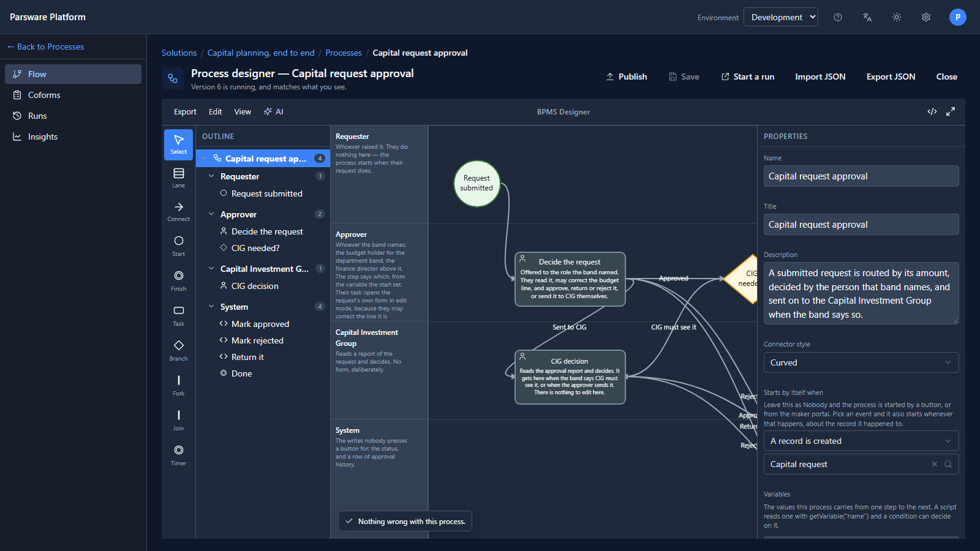
Task: Open the language translation icon
Action: point(867,17)
